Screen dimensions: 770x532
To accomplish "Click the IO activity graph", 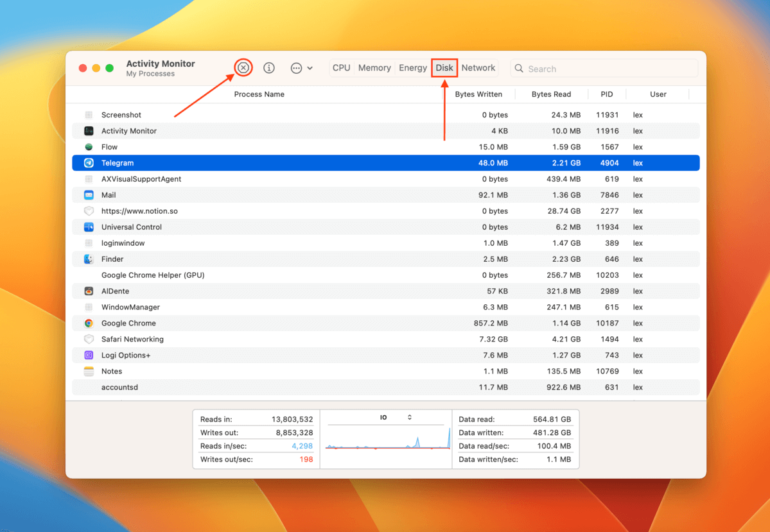I will tap(387, 438).
